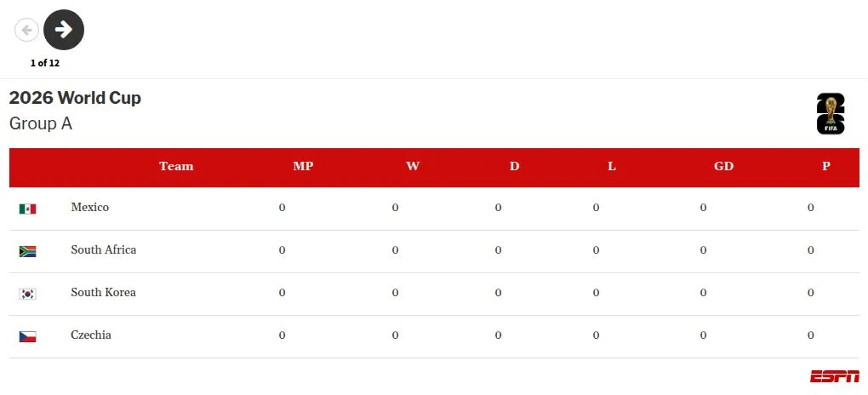Viewport: 868px width, 395px height.
Task: Click the FIFA 2026 World Cup logo
Action: tap(831, 113)
